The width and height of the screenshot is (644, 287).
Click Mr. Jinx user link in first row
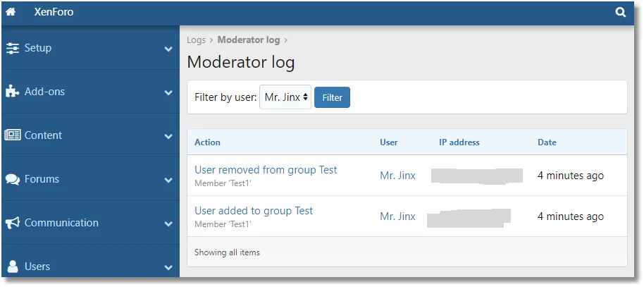(397, 176)
